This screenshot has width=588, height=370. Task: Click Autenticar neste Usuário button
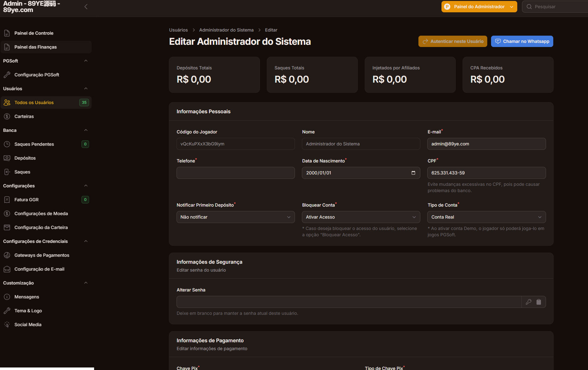(453, 41)
